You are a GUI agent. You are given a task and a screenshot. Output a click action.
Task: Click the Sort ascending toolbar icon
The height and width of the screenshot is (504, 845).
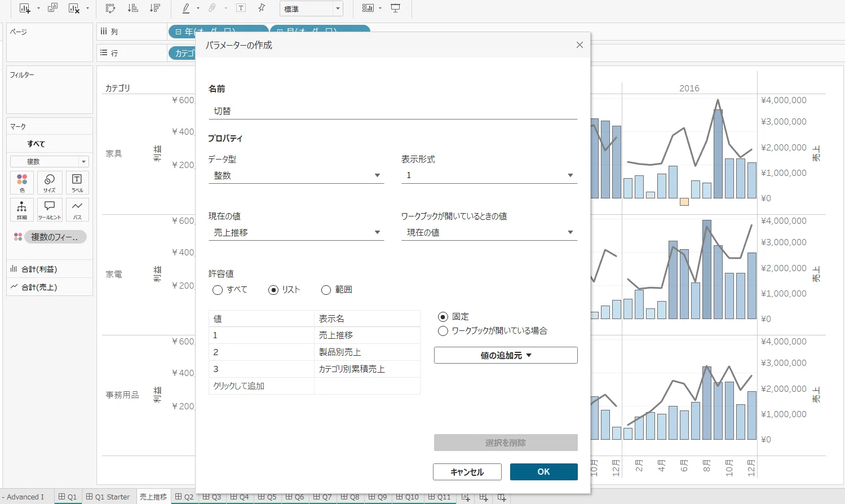pos(132,8)
